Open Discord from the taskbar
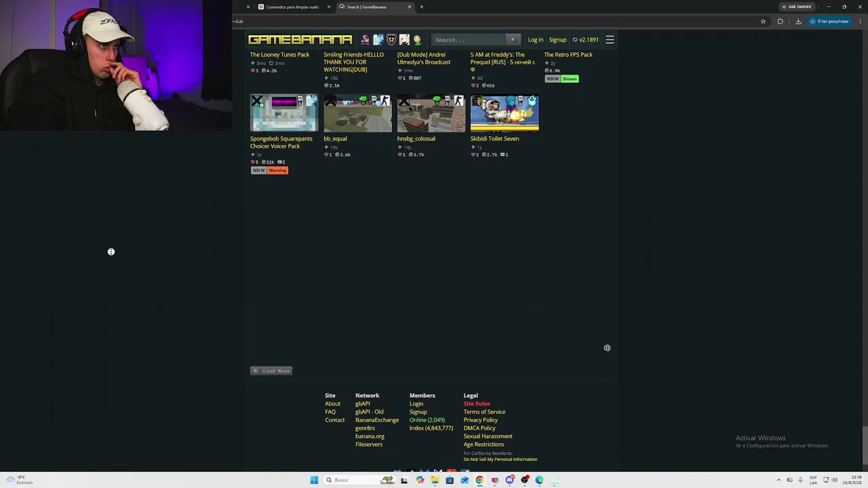Screen dimensions: 868x488 tap(509, 480)
